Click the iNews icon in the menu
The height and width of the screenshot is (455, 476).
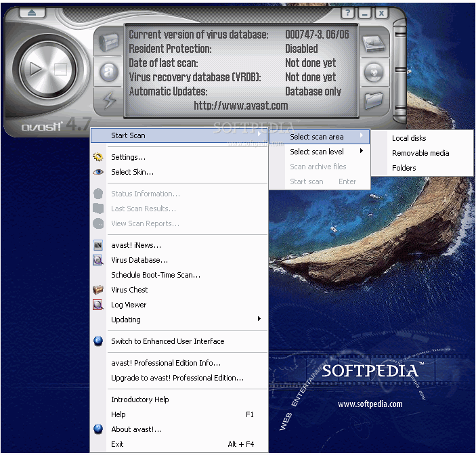(98, 245)
